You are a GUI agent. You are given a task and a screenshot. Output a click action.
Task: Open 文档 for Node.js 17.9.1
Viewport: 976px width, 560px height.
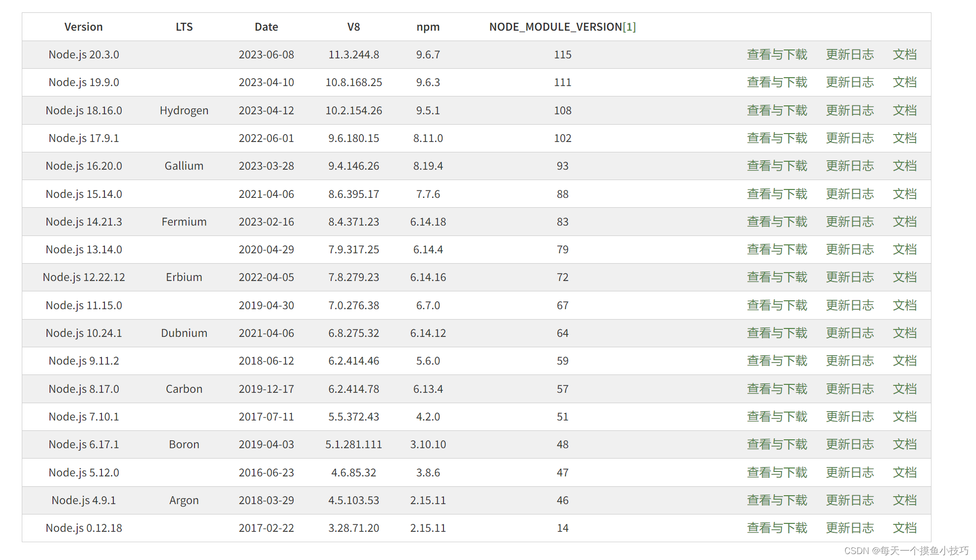[x=905, y=138]
